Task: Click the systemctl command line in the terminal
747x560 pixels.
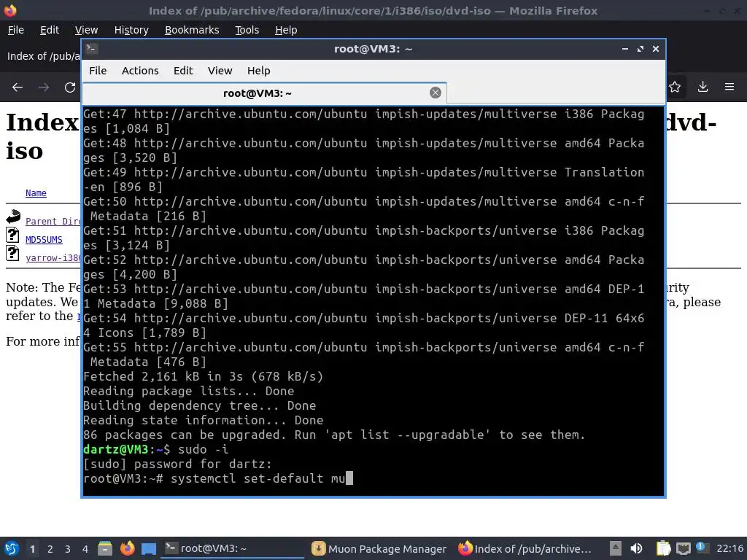Action: coord(217,478)
